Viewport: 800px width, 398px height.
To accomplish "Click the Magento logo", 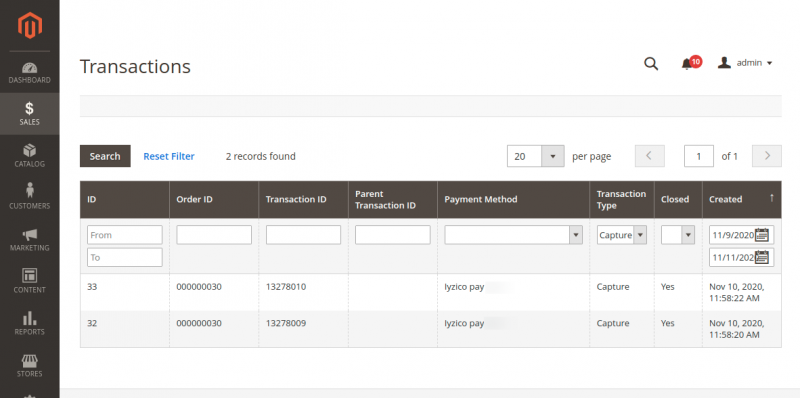I will [x=30, y=26].
